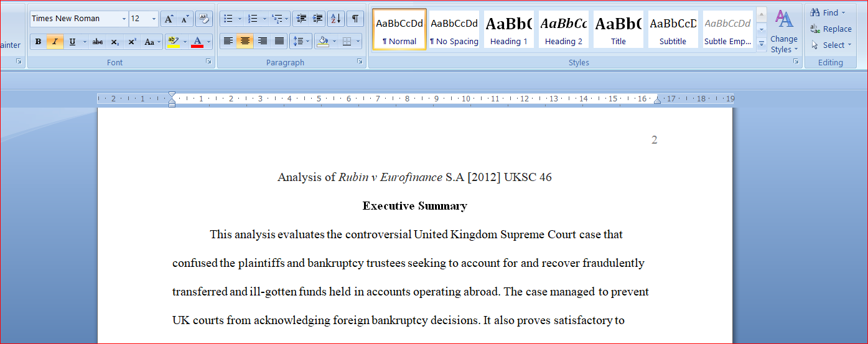The image size is (868, 344).
Task: Apply the Heading 2 style
Action: click(564, 29)
